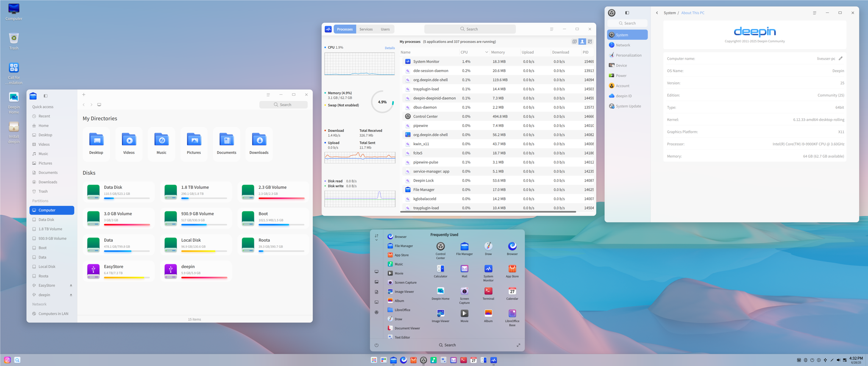Image resolution: width=868 pixels, height=366 pixels.
Task: Select the Processes tab
Action: 345,29
